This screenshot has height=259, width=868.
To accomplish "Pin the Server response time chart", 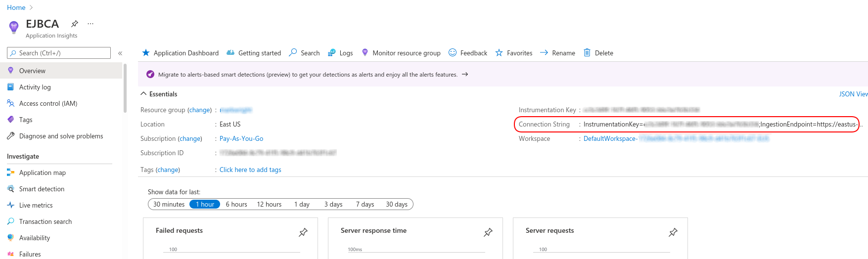I will pos(488,232).
